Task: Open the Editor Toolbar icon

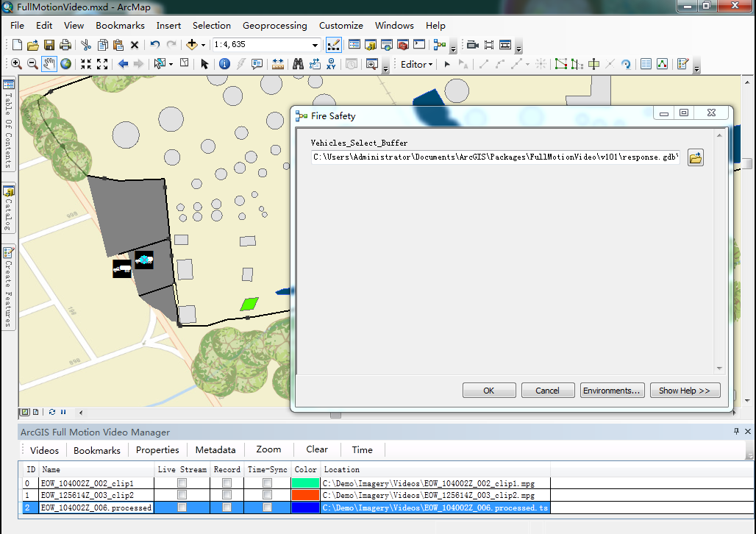Action: tap(334, 45)
